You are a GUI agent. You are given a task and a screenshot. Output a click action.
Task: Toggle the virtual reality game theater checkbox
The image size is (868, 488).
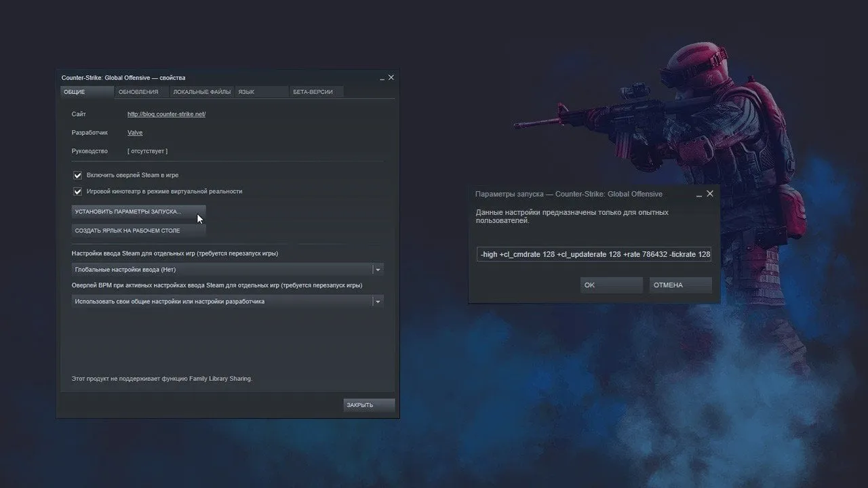(77, 191)
